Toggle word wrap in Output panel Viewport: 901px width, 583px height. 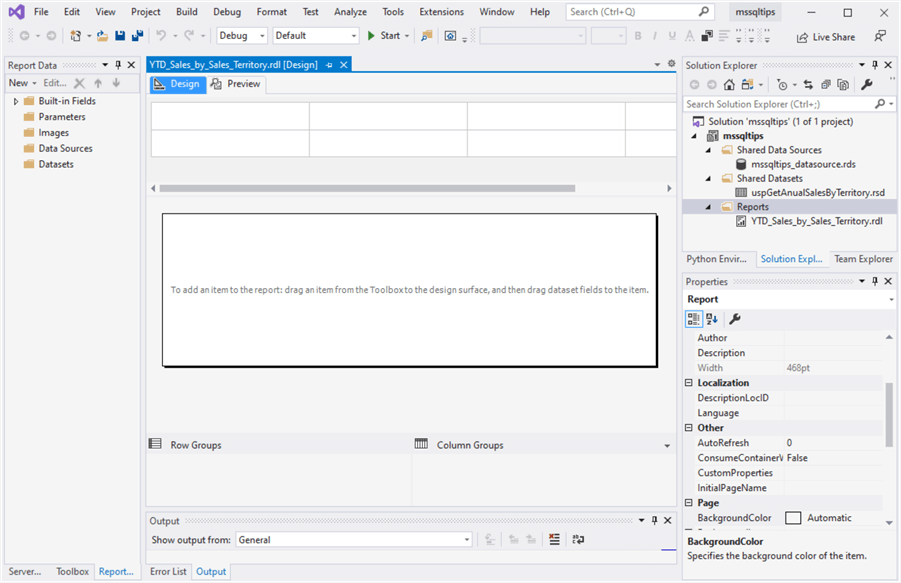coord(578,540)
